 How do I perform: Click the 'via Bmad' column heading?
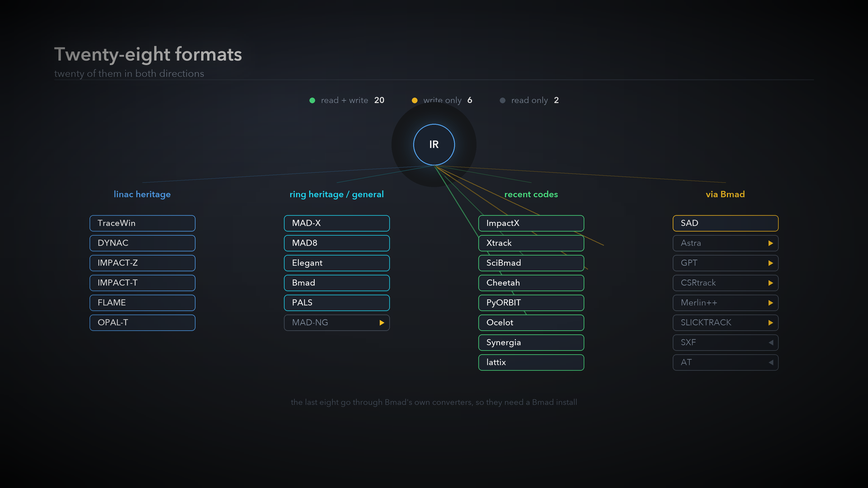tap(726, 194)
